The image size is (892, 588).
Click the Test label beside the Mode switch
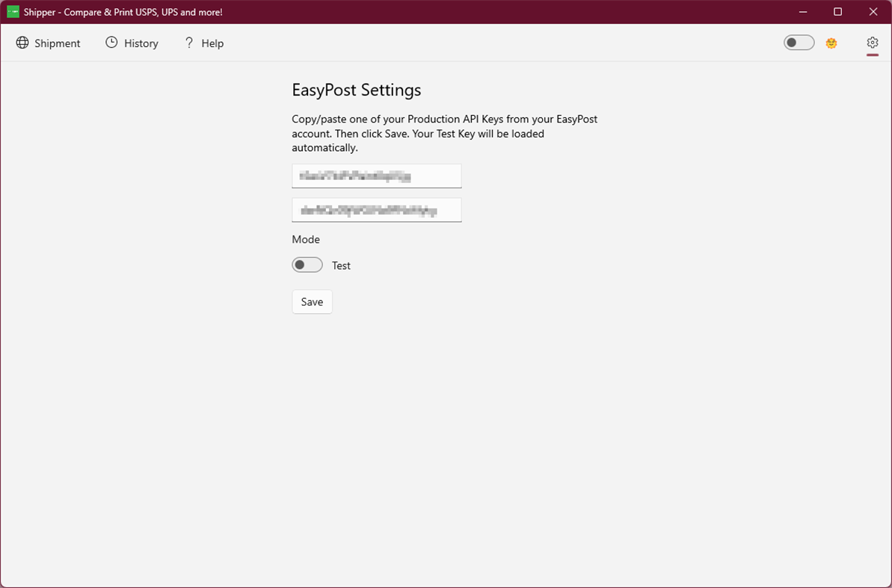(x=341, y=265)
